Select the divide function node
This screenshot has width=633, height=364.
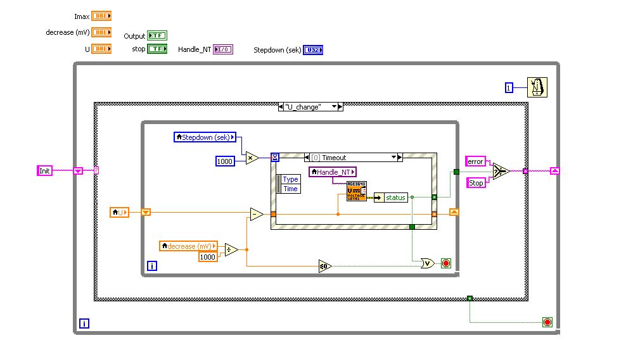tap(231, 249)
